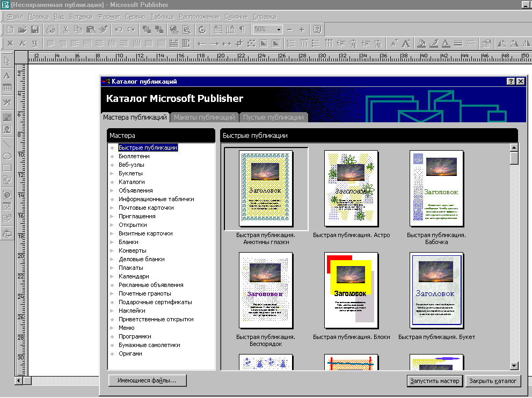Open the Вставка menu
532x398 pixels.
tap(81, 17)
